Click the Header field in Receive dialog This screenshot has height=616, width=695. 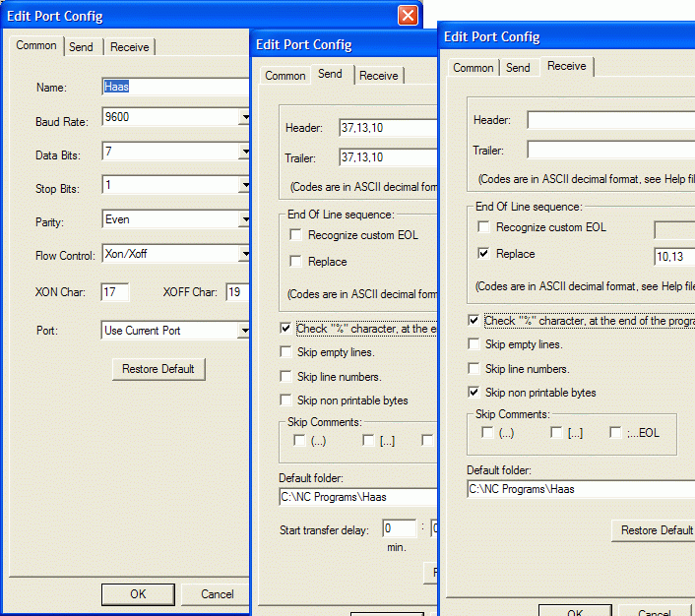(611, 120)
